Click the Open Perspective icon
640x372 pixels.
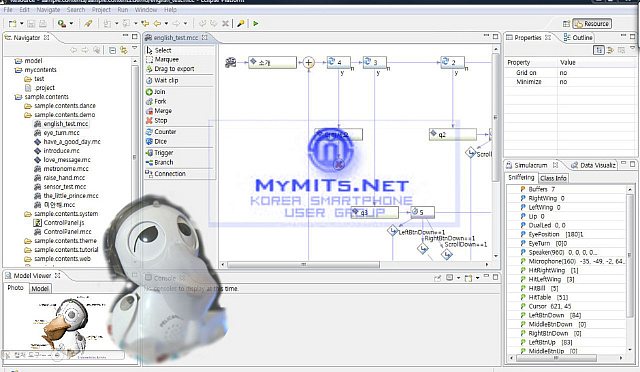pos(566,24)
